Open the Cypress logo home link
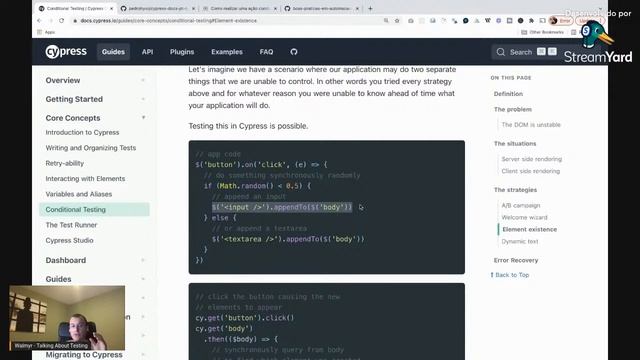Screen dimensions: 640x360 (x=66, y=52)
